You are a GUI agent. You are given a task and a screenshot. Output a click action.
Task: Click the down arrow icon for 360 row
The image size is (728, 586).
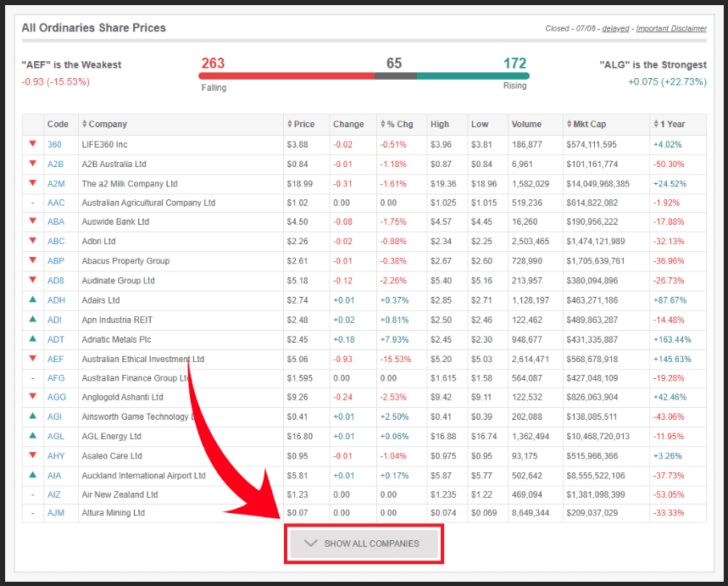[x=32, y=143]
